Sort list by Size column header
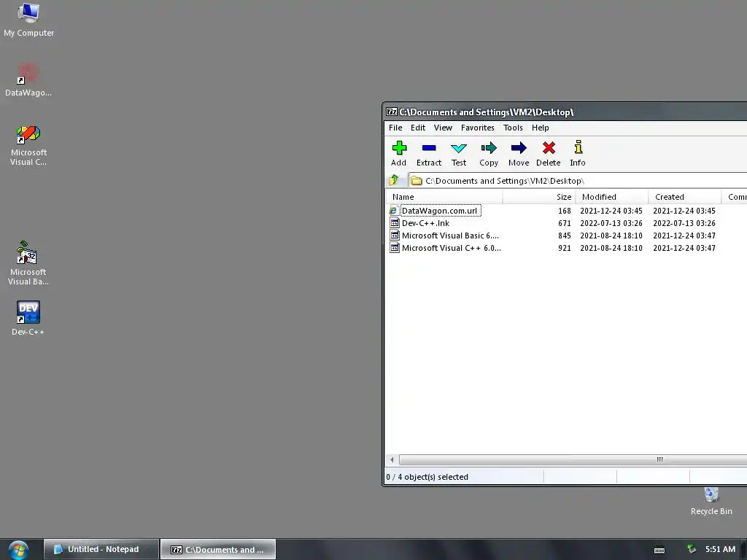Screen dimensions: 747x560 pos(539,197)
